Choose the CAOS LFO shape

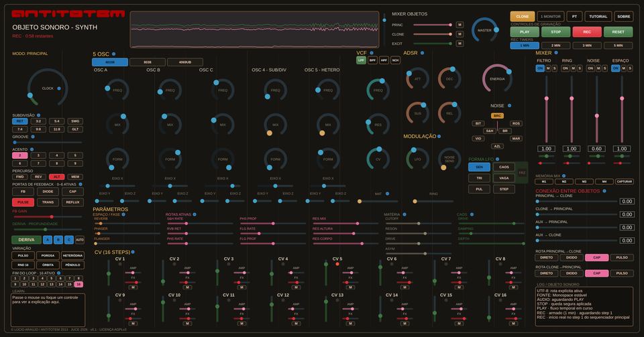[x=504, y=167]
